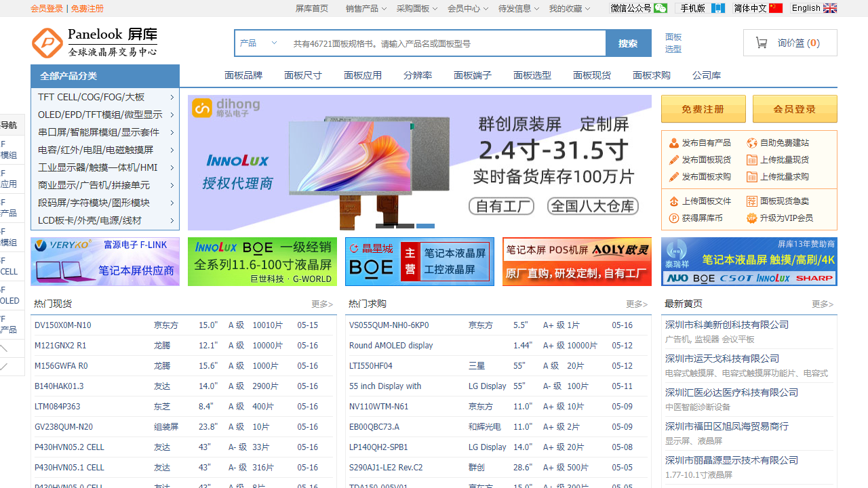Viewport: 868px width, 488px height.
Task: Switch to English via UK flag
Action: 830,8
